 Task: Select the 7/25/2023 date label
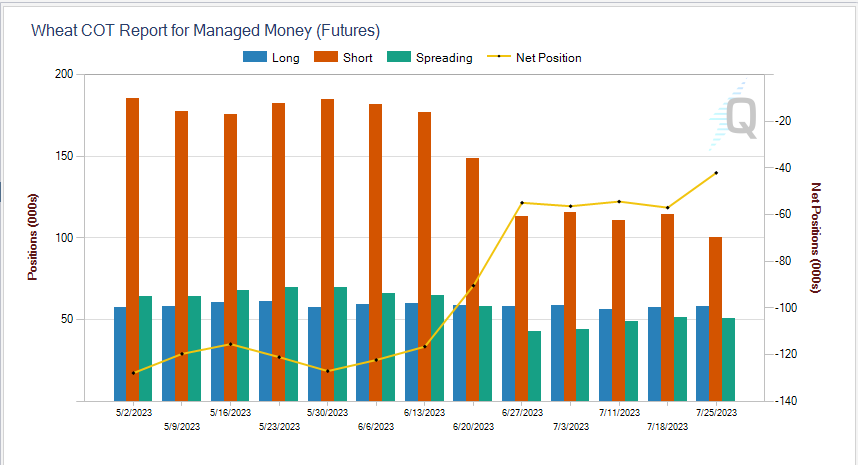(x=716, y=412)
